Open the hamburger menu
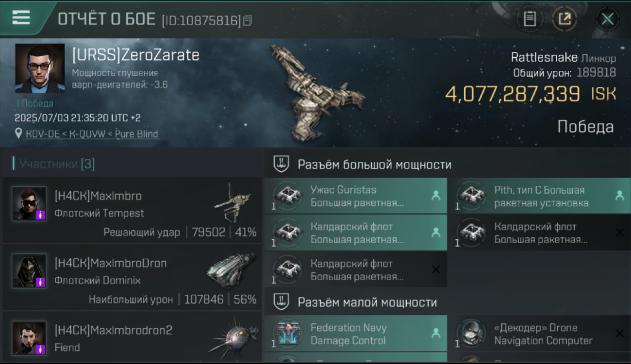The height and width of the screenshot is (364, 631). pos(21,18)
